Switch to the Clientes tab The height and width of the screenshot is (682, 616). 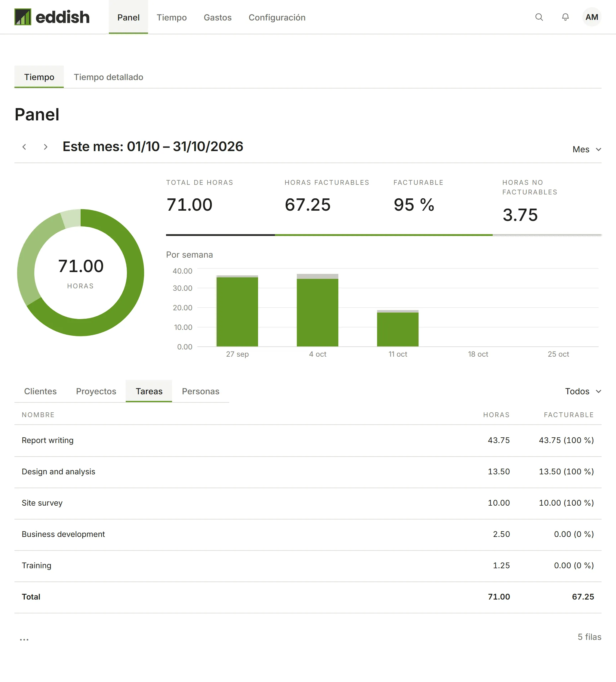click(40, 391)
